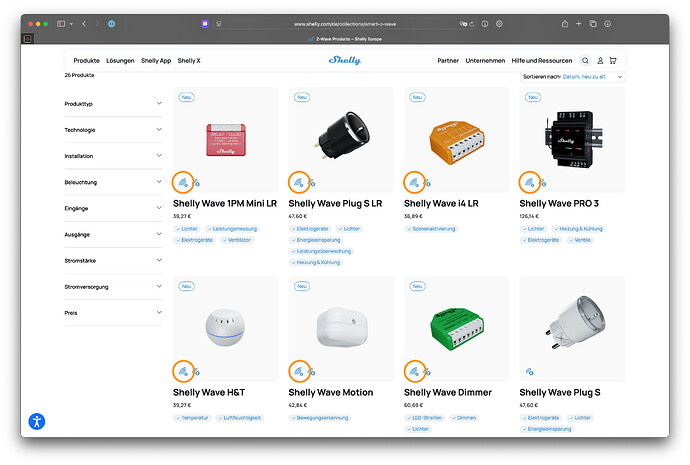The image size is (690, 465).
Task: Expand the Beleuchtung filter
Action: (x=112, y=182)
